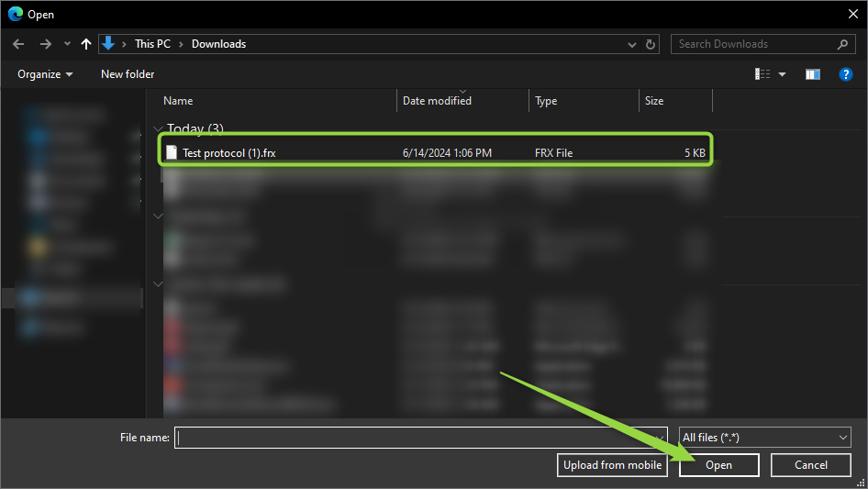Cancel the Open dialog
Viewport: 868px width, 489px height.
point(810,465)
